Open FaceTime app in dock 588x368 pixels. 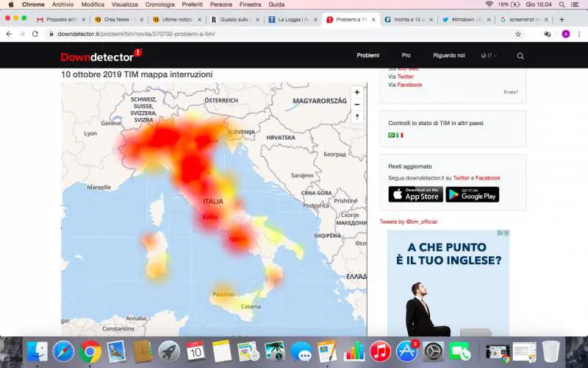click(x=459, y=352)
